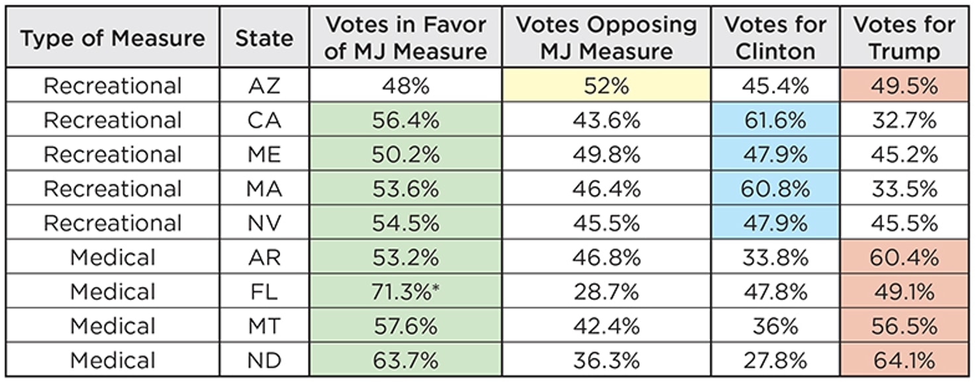Click the 'Type of Measure' column header
Image resolution: width=980 pixels, height=383 pixels.
coord(113,39)
